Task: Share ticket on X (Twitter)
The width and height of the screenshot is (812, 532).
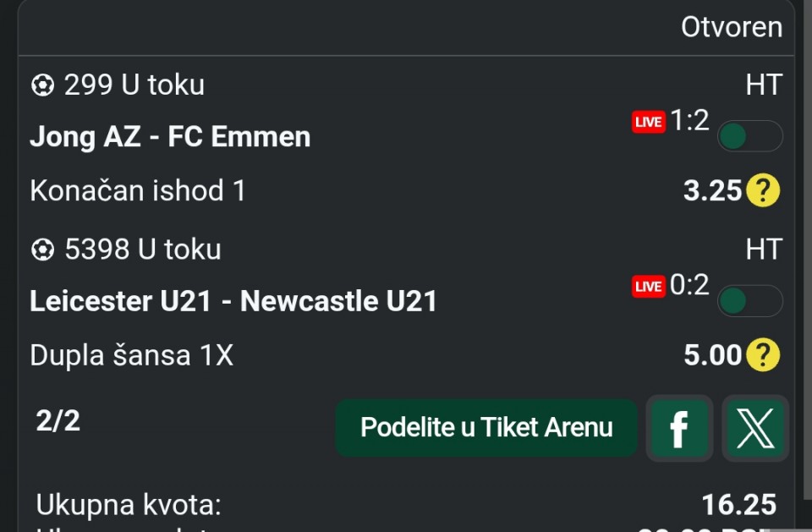Action: click(754, 429)
